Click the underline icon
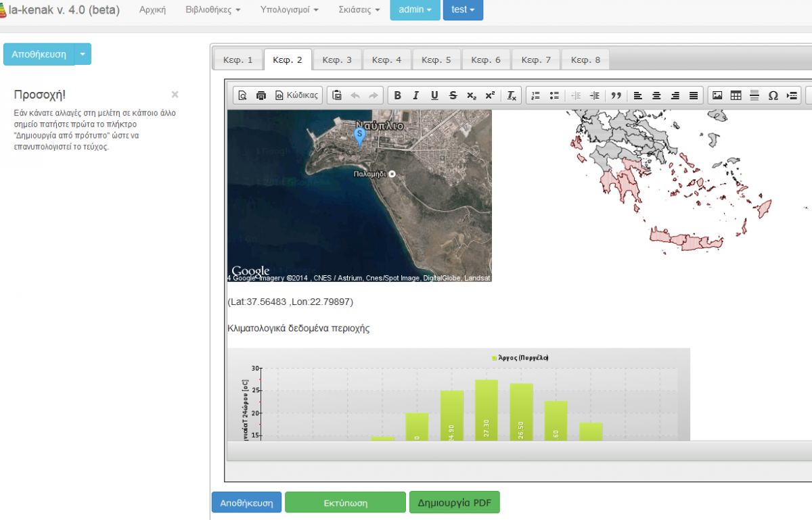 click(x=434, y=96)
